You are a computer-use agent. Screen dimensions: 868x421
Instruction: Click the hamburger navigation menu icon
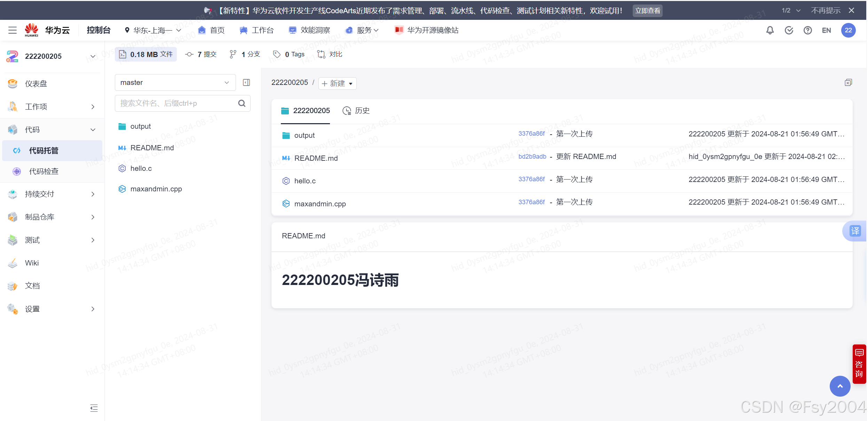pyautogui.click(x=13, y=30)
